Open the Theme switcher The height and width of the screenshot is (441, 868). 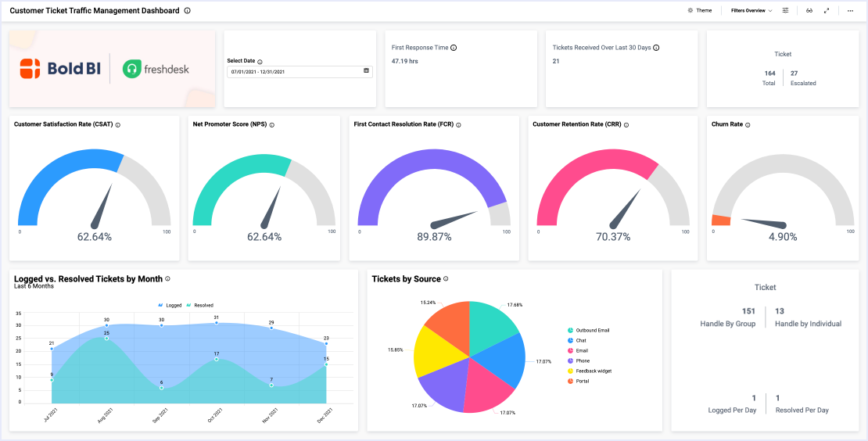tap(700, 10)
